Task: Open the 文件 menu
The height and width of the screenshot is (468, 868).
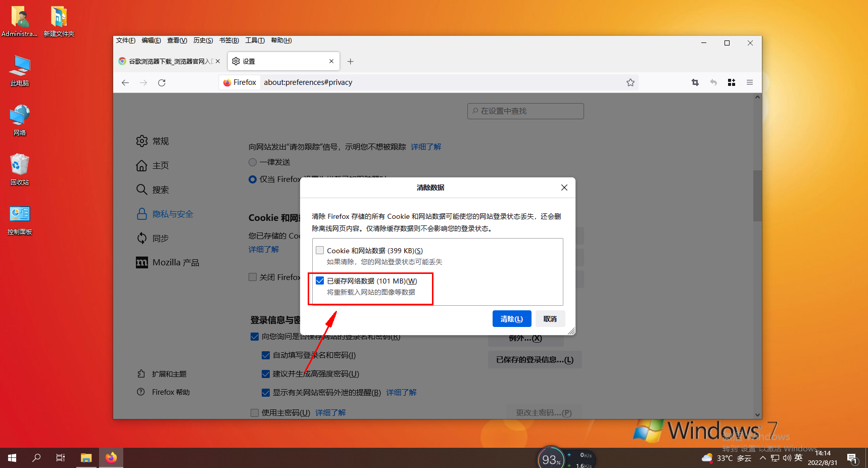Action: coord(126,40)
